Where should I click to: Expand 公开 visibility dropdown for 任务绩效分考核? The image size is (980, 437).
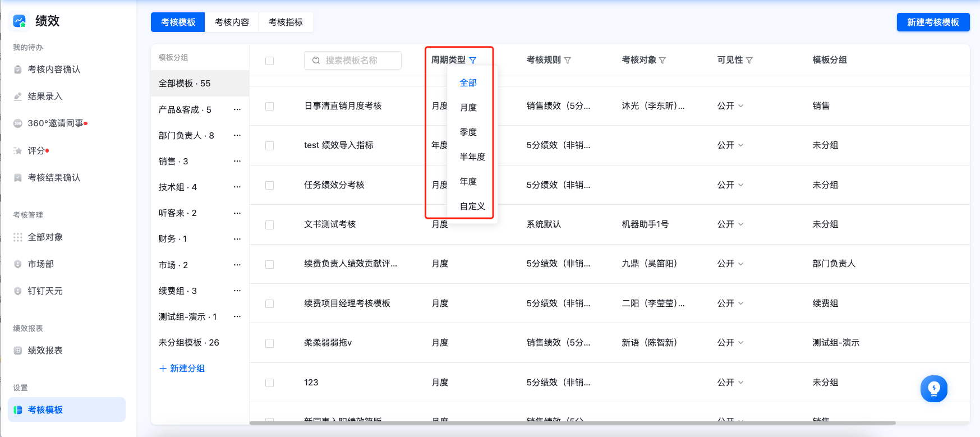click(730, 185)
